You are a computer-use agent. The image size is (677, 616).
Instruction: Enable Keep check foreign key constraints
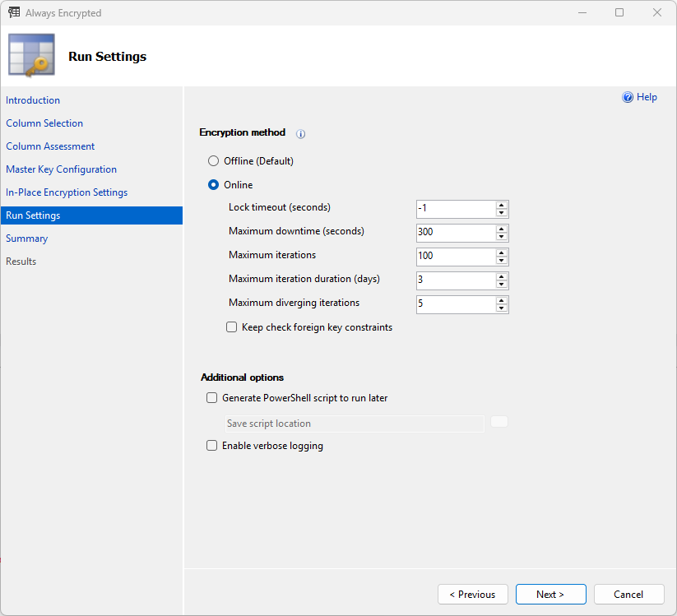click(231, 327)
